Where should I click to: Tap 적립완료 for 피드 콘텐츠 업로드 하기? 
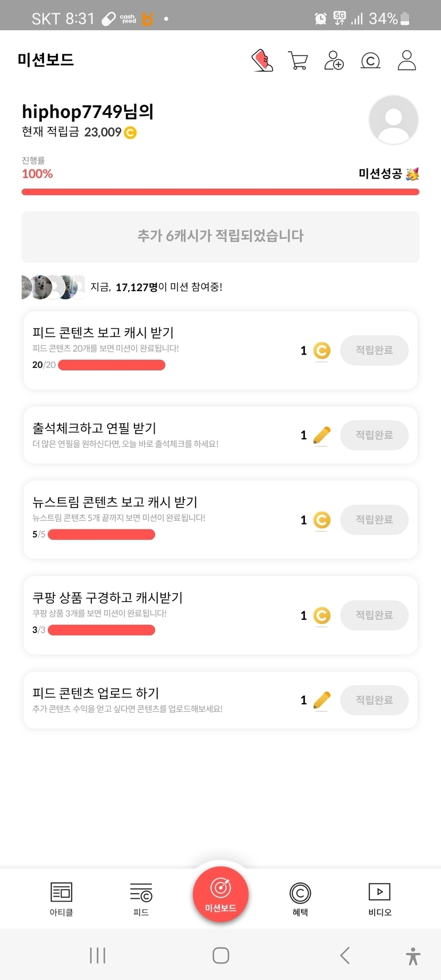tap(374, 700)
